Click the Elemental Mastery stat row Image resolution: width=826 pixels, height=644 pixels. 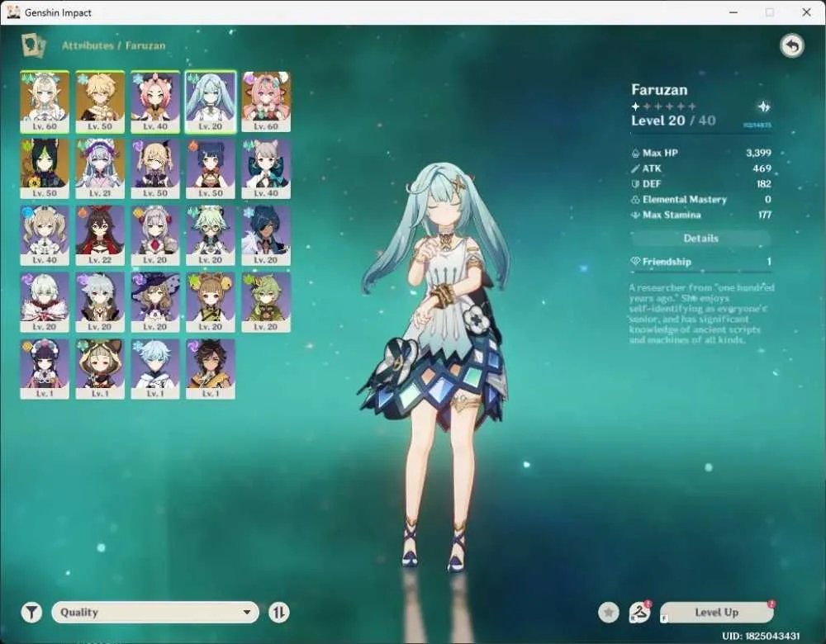click(701, 200)
